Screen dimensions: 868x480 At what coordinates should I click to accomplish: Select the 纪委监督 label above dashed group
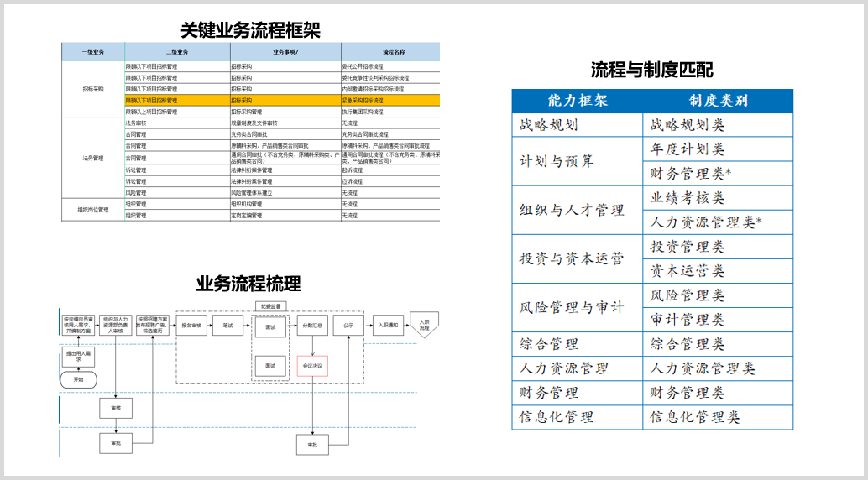(274, 305)
